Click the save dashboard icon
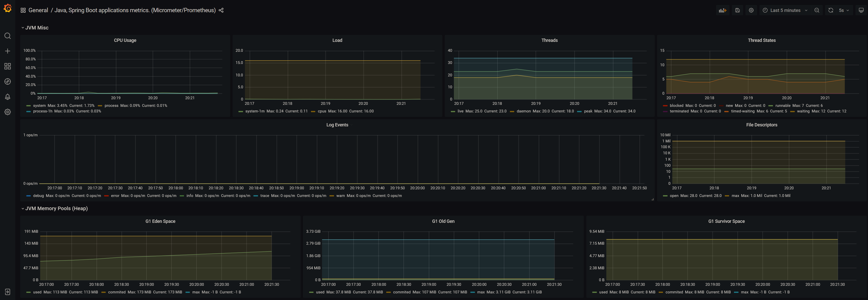 (737, 10)
